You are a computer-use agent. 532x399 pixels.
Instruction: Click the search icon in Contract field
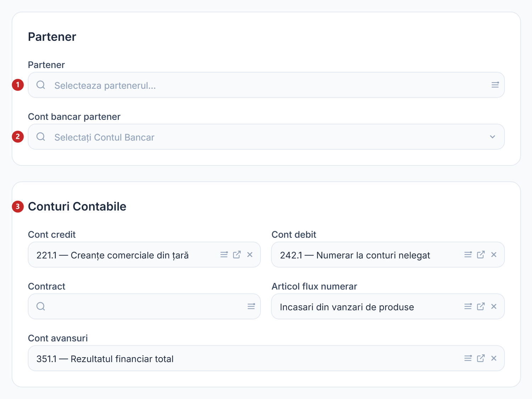(x=41, y=306)
